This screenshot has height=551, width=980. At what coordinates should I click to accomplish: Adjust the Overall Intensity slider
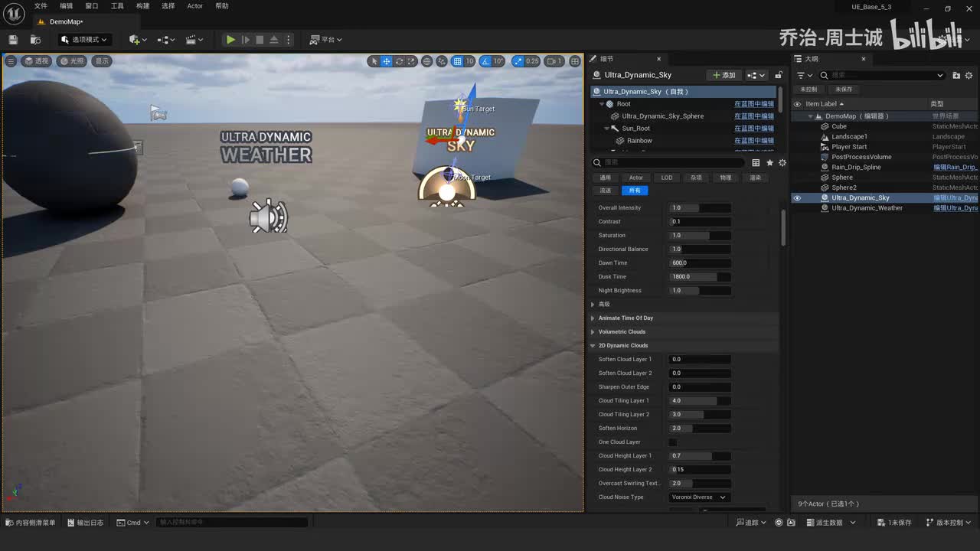click(700, 208)
